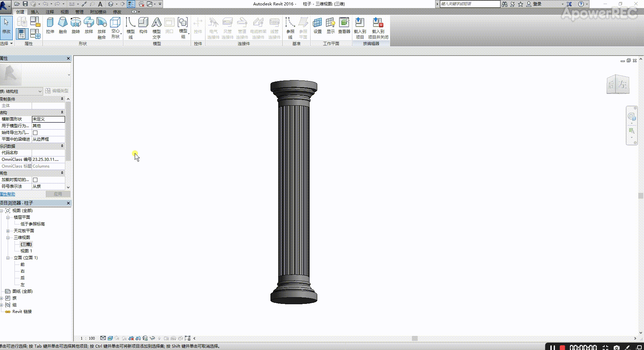Switch to the 插入 ribbon tab
The image size is (644, 350).
[35, 12]
